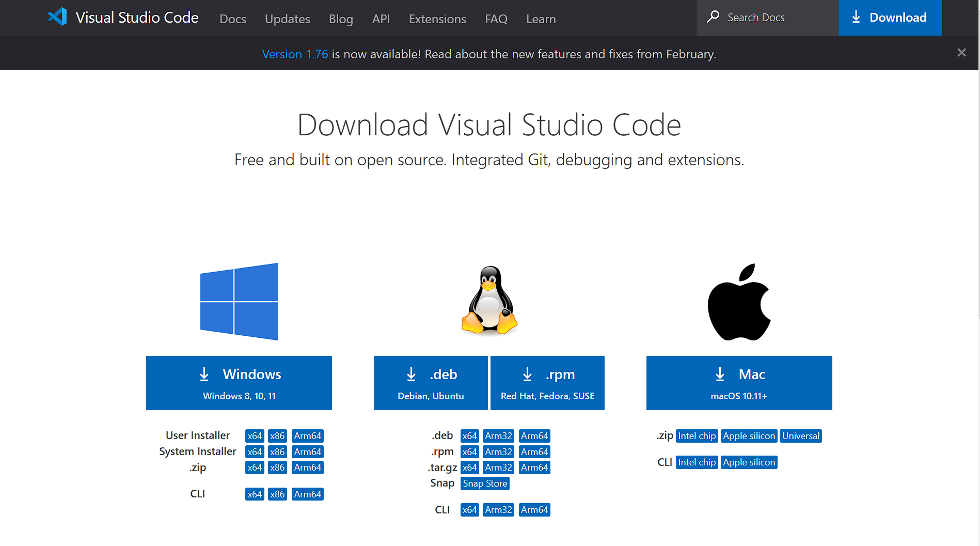This screenshot has height=546, width=980.
Task: Download Windows CLI Arm64
Action: [308, 494]
